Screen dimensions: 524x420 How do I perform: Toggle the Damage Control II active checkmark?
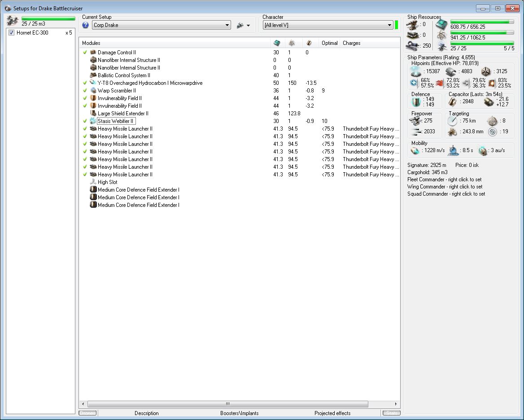[x=85, y=52]
